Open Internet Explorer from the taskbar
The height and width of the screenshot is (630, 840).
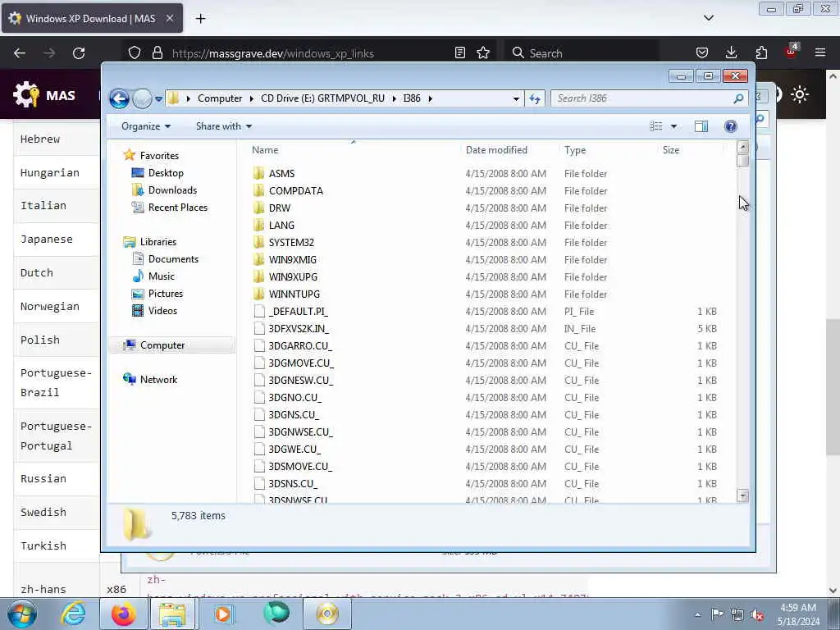(73, 614)
